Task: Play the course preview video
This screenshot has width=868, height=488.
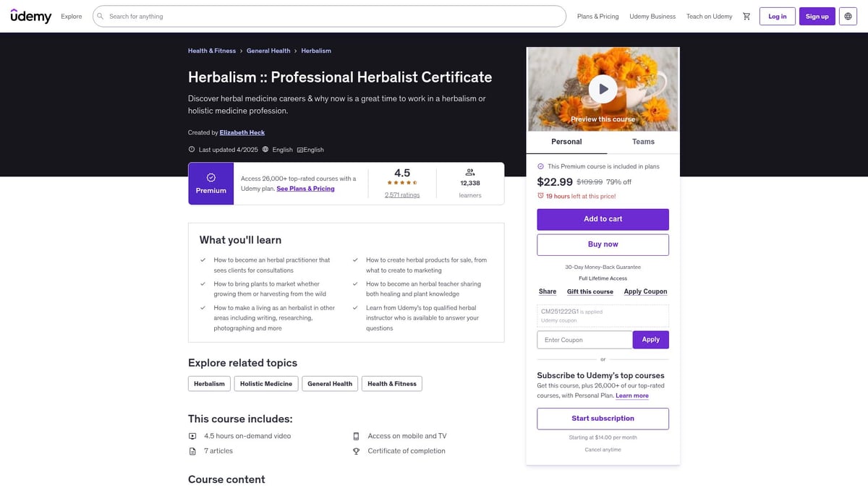Action: click(603, 88)
